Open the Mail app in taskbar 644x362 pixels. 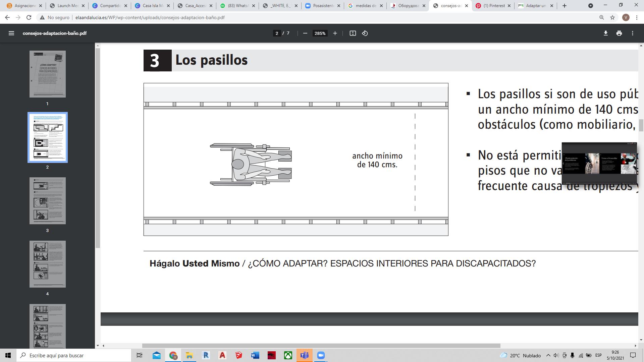point(157,355)
